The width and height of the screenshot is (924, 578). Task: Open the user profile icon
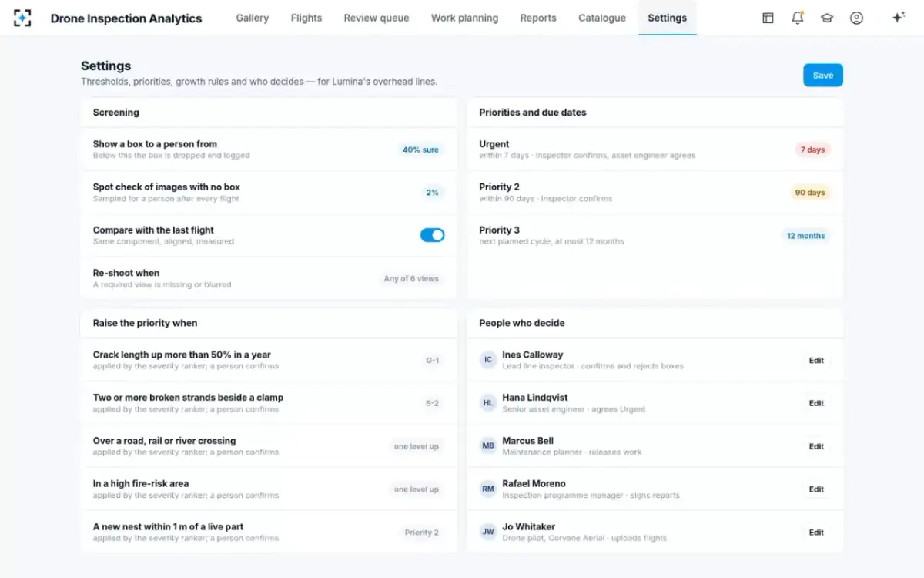point(856,18)
